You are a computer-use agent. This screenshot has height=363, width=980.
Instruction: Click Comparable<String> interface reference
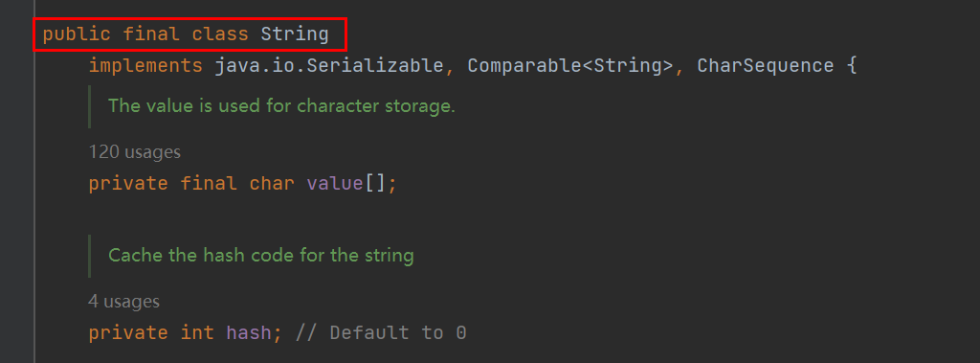[571, 66]
